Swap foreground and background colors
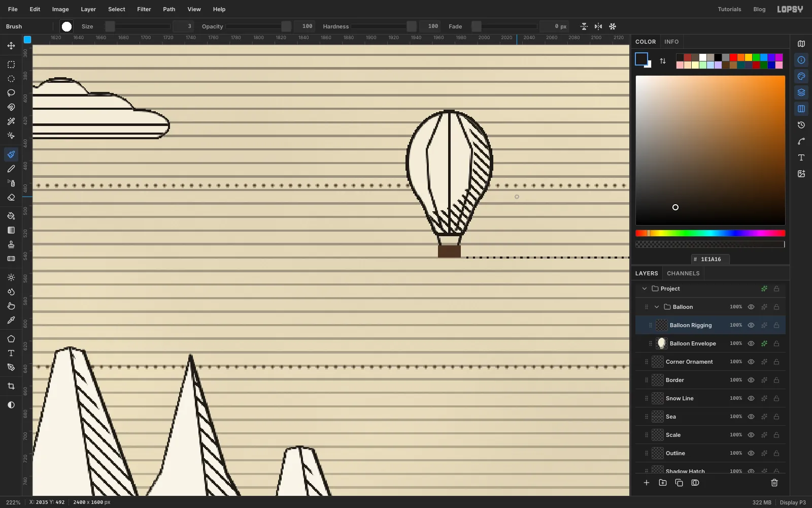Screen dimensions: 812x508 (x=663, y=61)
